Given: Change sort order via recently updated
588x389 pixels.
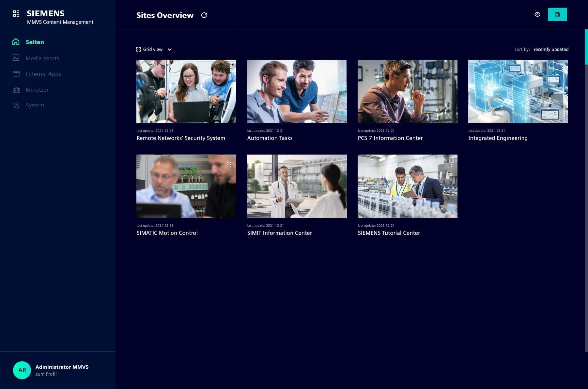Looking at the screenshot, I should click(x=551, y=50).
